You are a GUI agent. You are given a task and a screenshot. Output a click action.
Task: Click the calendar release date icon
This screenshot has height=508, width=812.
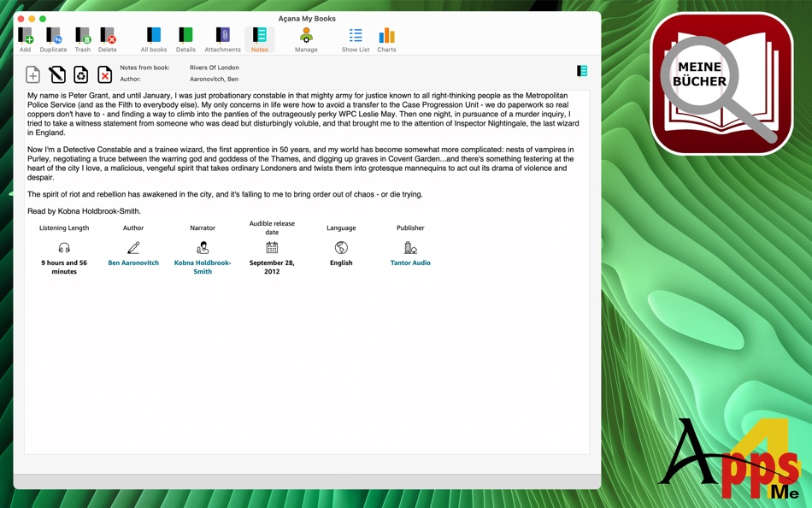(272, 247)
